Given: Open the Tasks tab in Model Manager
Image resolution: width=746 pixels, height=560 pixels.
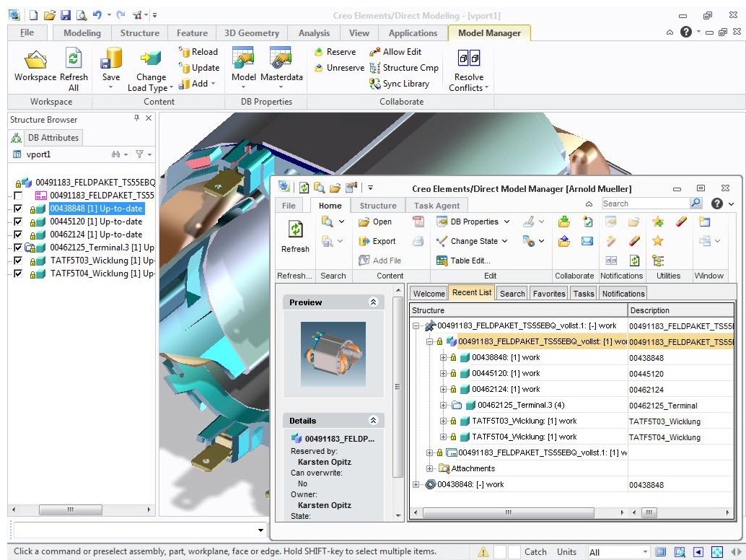Looking at the screenshot, I should click(x=583, y=294).
